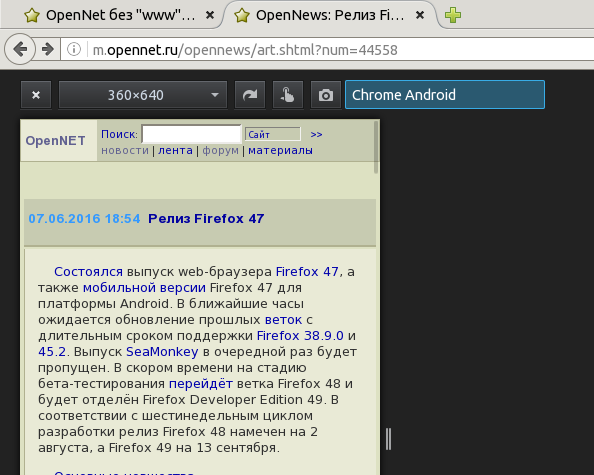594x475 pixels.
Task: Go forward with the browser forward arrow
Action: [48, 49]
